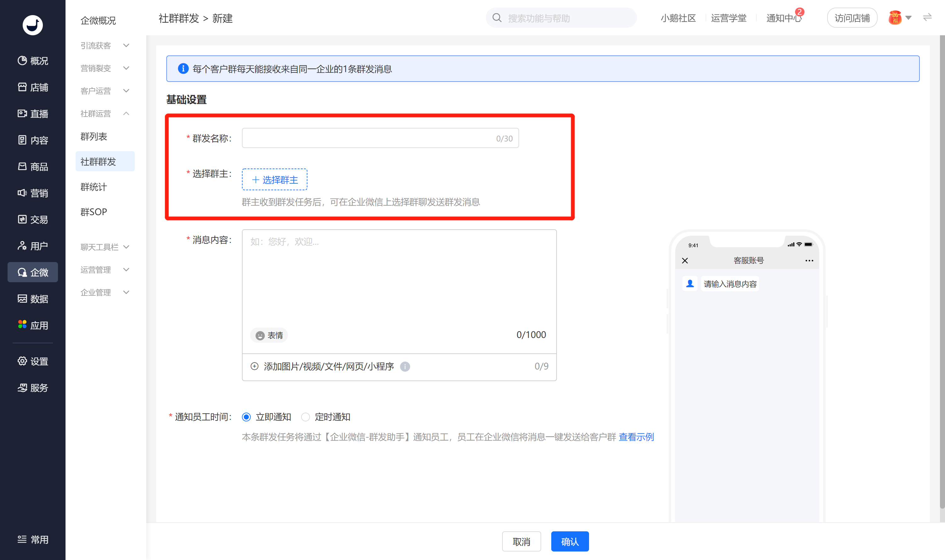This screenshot has width=945, height=560.
Task: Expand the 客户运营 menu group
Action: tap(105, 91)
